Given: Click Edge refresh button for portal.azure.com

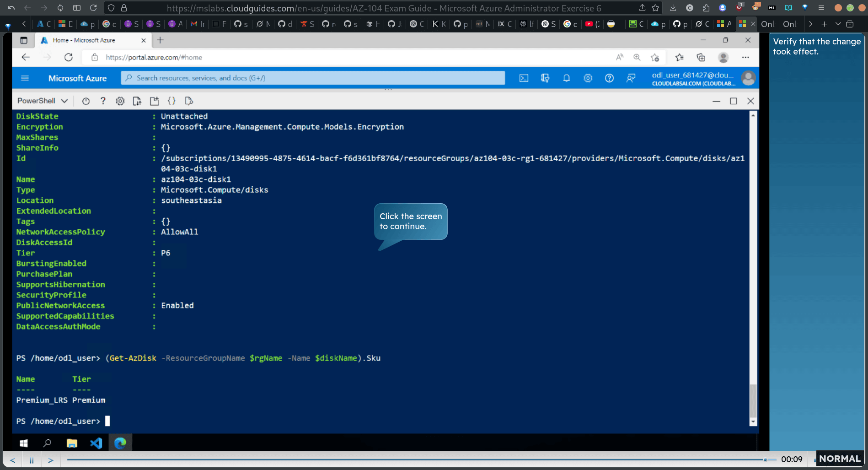Looking at the screenshot, I should [69, 57].
